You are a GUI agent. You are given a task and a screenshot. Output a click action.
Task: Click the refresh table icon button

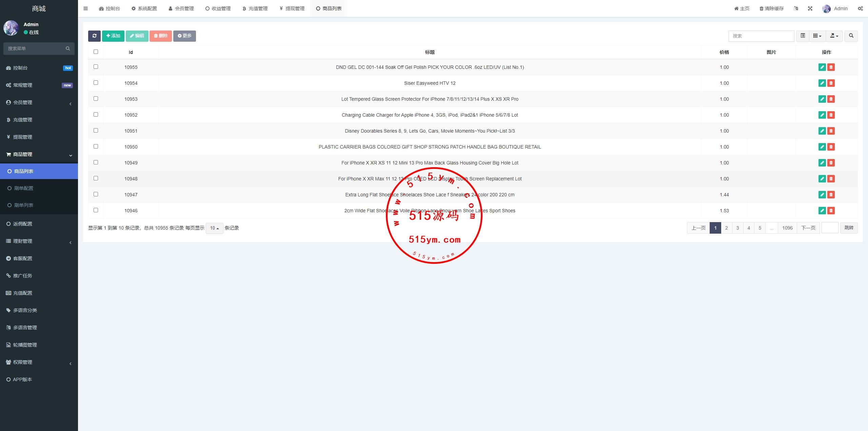pyautogui.click(x=94, y=36)
